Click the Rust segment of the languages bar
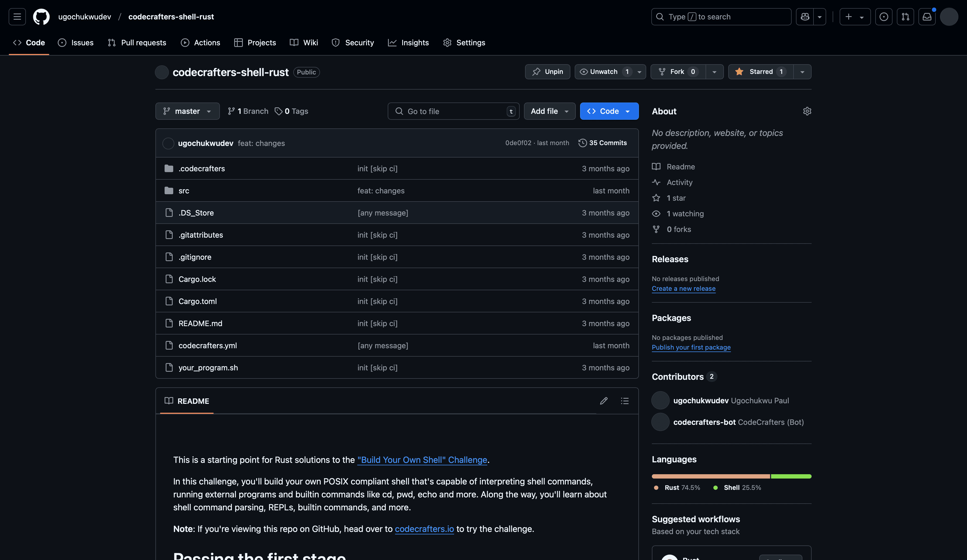The height and width of the screenshot is (560, 967). coord(710,476)
